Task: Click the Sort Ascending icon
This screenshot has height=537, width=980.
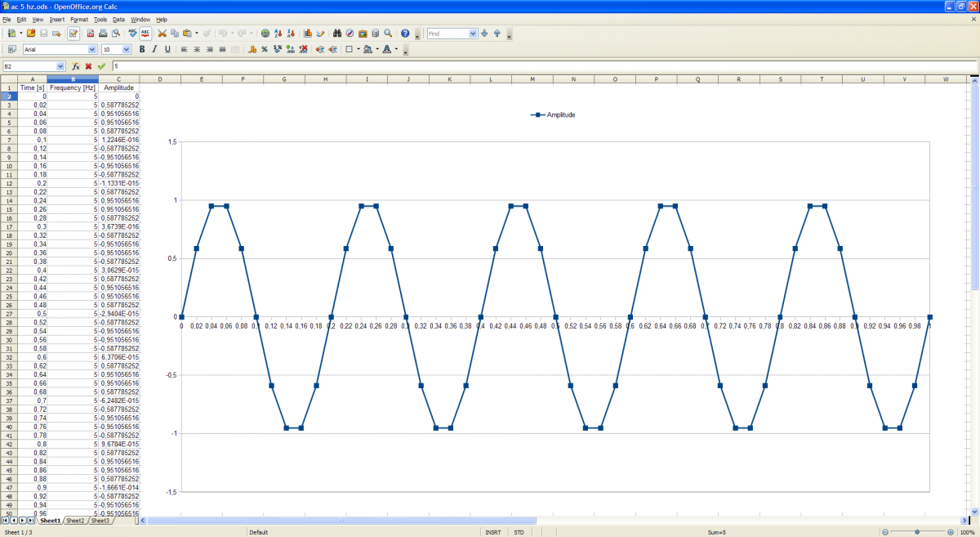Action: (278, 34)
